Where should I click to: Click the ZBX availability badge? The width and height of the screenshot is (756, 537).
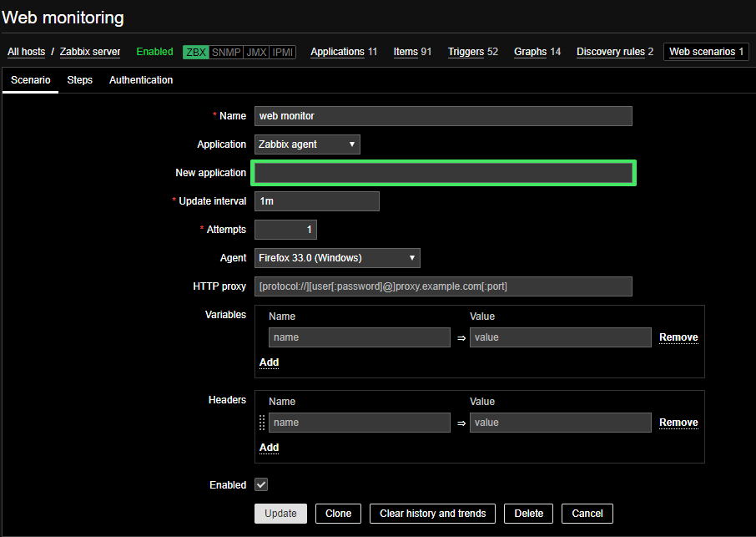click(196, 52)
